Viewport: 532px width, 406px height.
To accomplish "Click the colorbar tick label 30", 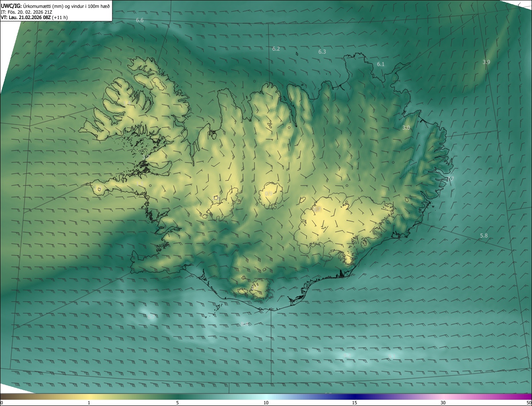I will (x=443, y=403).
